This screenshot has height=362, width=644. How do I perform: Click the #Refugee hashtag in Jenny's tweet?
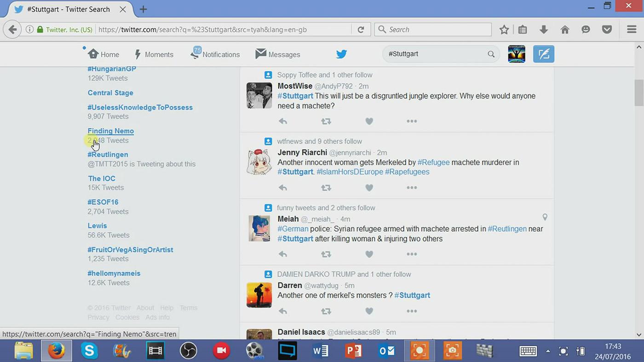pyautogui.click(x=434, y=162)
